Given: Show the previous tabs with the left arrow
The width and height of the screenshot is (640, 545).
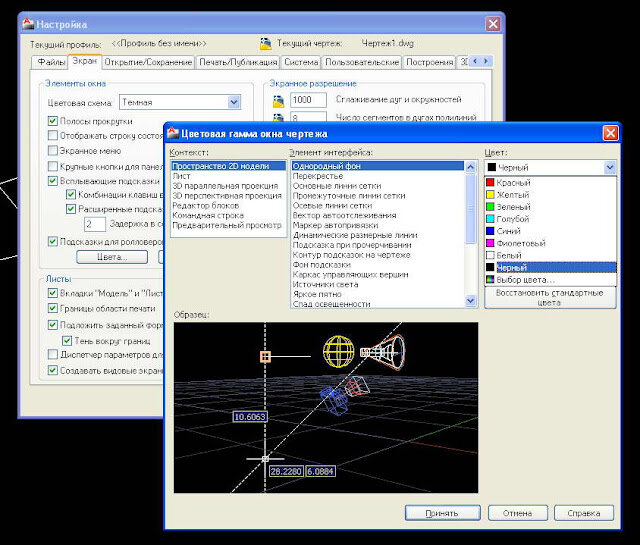Looking at the screenshot, I should (x=475, y=61).
